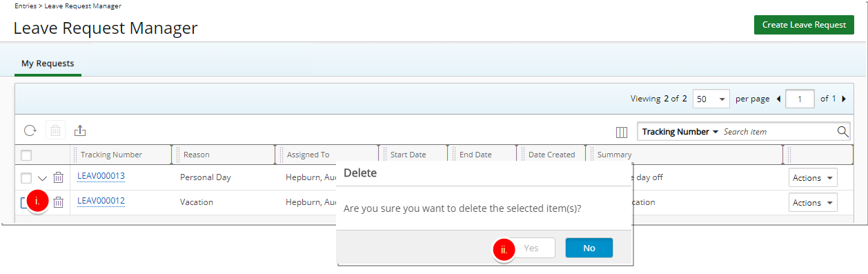
Task: Click the export icon in toolbar
Action: click(80, 130)
